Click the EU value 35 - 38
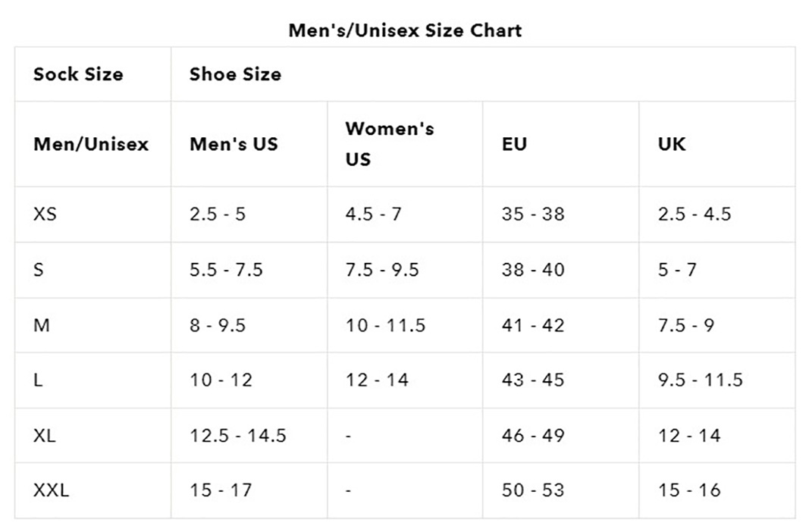This screenshot has height=532, width=809. click(x=534, y=214)
